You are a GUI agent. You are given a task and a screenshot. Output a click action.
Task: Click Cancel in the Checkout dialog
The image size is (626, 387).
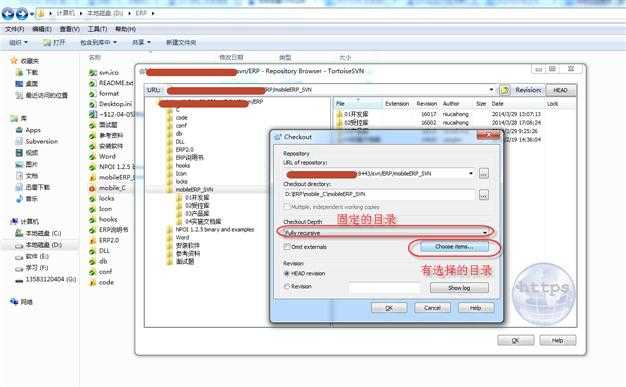[432, 308]
